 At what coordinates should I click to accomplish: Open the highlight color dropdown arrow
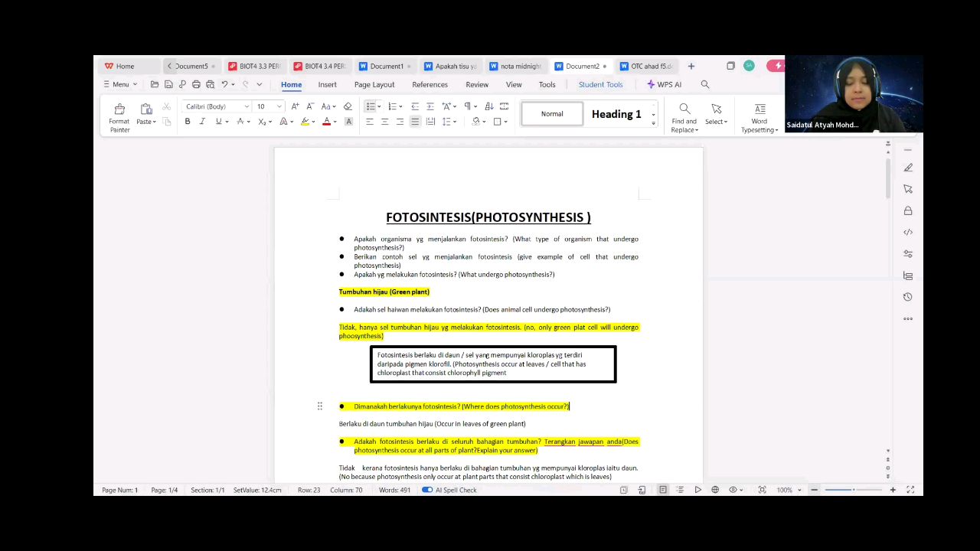[313, 122]
